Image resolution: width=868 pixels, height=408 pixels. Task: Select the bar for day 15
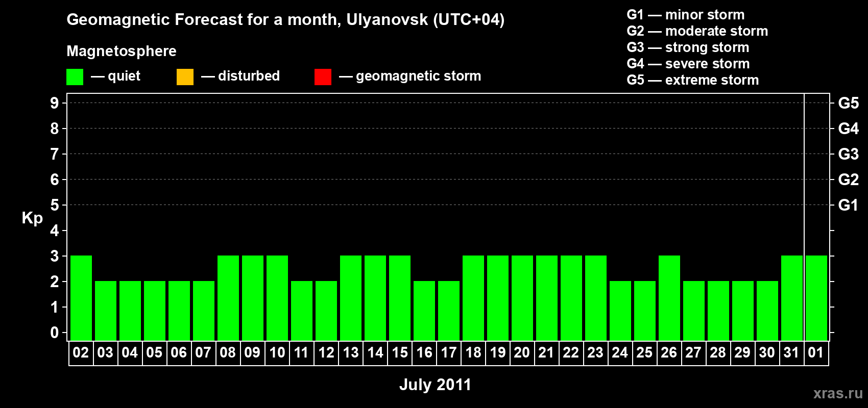click(x=400, y=298)
